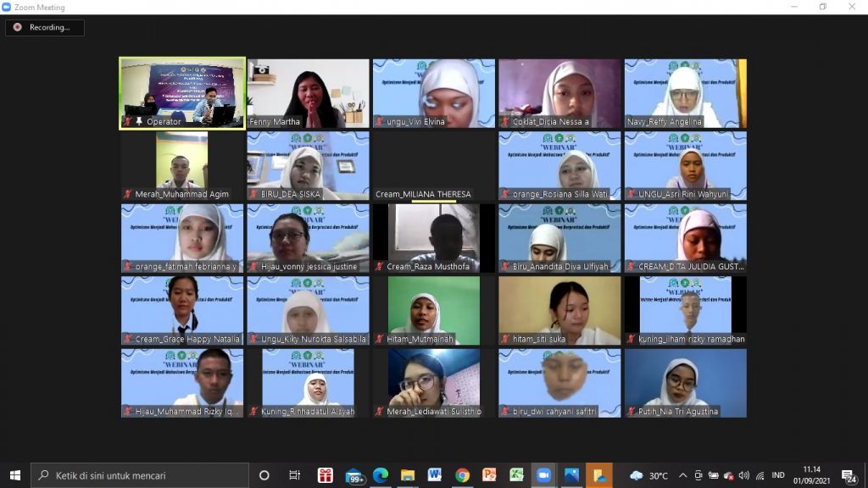The image size is (868, 488).
Task: Open File Explorer from the taskbar
Action: [x=408, y=475]
